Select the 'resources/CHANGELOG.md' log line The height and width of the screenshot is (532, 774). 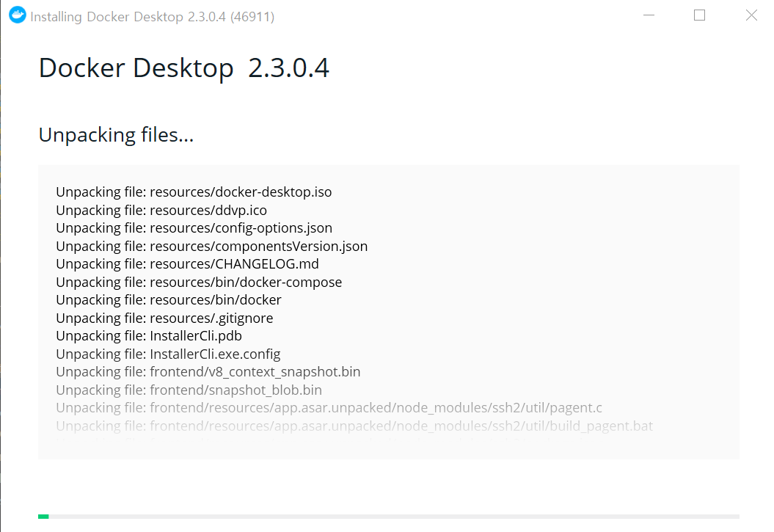[187, 264]
